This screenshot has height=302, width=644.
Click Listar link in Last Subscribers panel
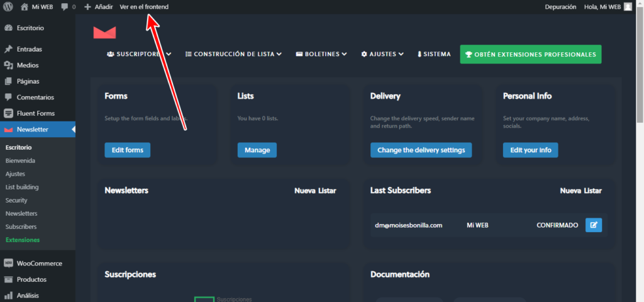592,191
